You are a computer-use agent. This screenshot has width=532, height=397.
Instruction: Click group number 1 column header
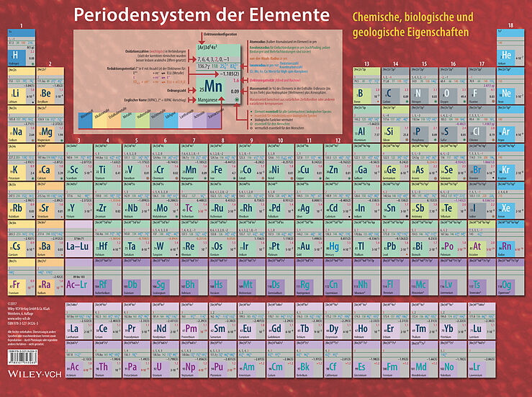click(x=21, y=27)
